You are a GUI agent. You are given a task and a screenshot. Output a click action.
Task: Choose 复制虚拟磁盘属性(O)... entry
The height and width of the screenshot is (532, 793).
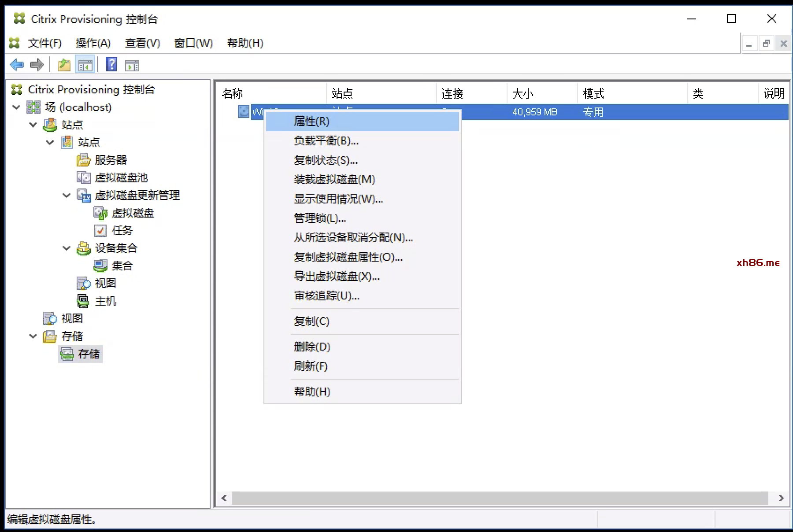(x=362, y=257)
